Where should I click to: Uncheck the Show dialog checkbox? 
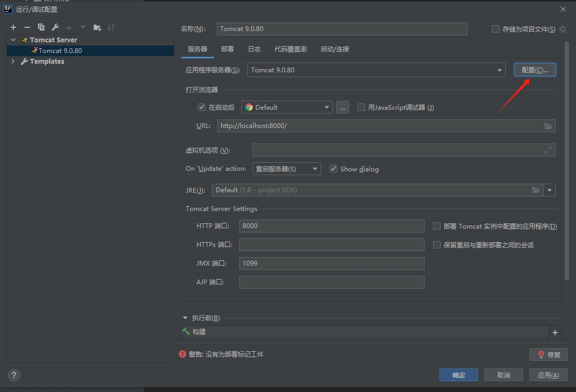pyautogui.click(x=334, y=169)
